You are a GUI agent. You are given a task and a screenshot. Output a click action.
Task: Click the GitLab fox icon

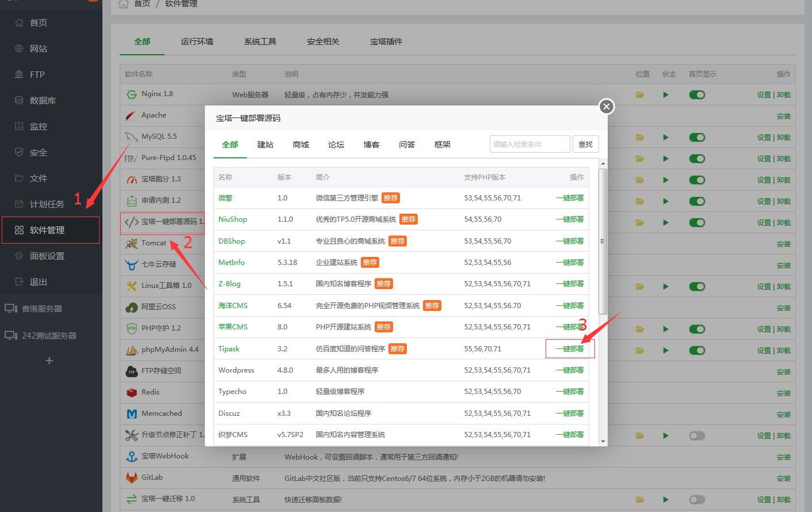(131, 477)
